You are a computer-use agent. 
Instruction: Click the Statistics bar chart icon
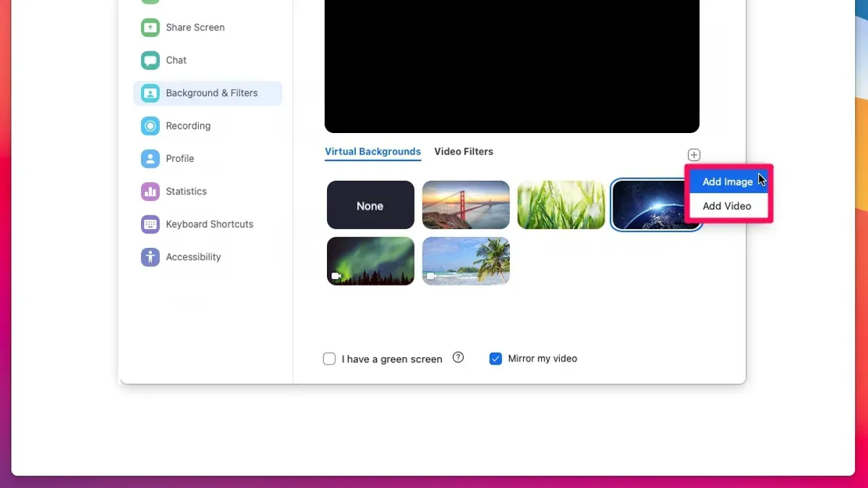click(150, 192)
